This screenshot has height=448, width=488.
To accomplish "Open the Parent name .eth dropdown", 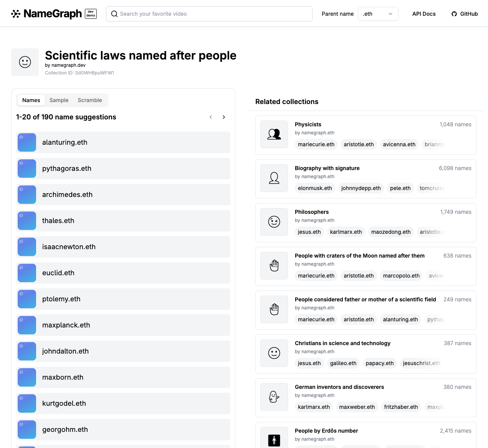I will tap(378, 14).
